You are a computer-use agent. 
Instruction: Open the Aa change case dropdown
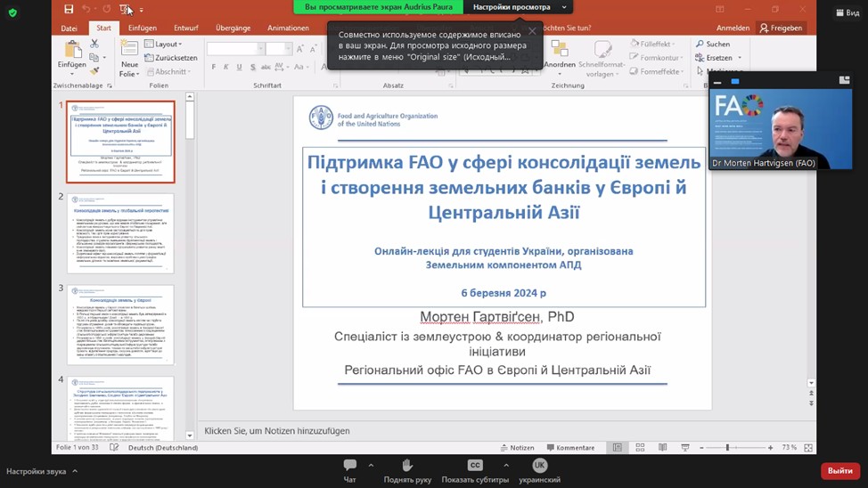point(300,67)
